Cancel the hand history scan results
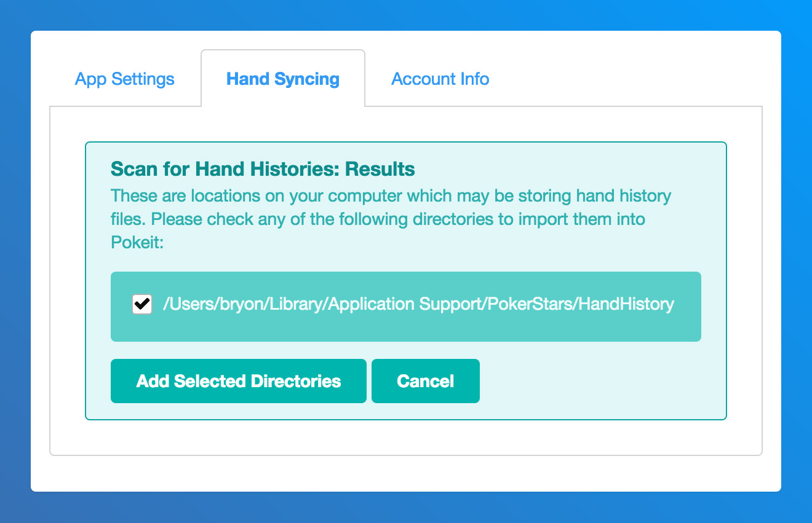The height and width of the screenshot is (523, 812). tap(426, 381)
